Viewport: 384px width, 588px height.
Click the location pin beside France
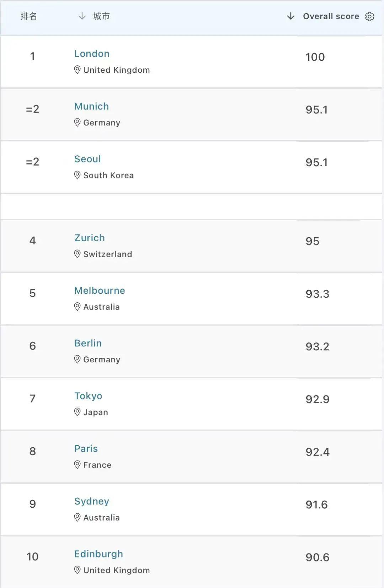coord(77,465)
